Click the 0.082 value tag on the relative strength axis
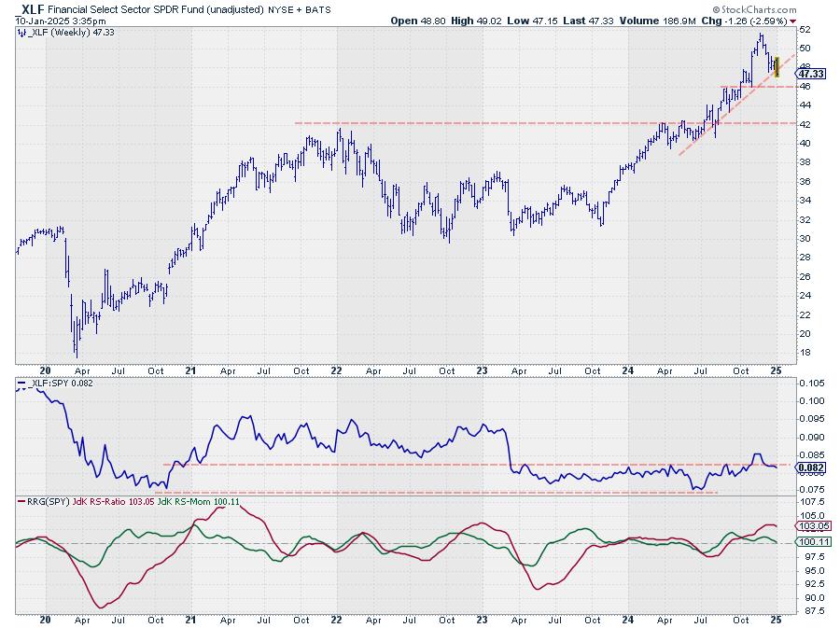The height and width of the screenshot is (628, 840). pyautogui.click(x=812, y=468)
